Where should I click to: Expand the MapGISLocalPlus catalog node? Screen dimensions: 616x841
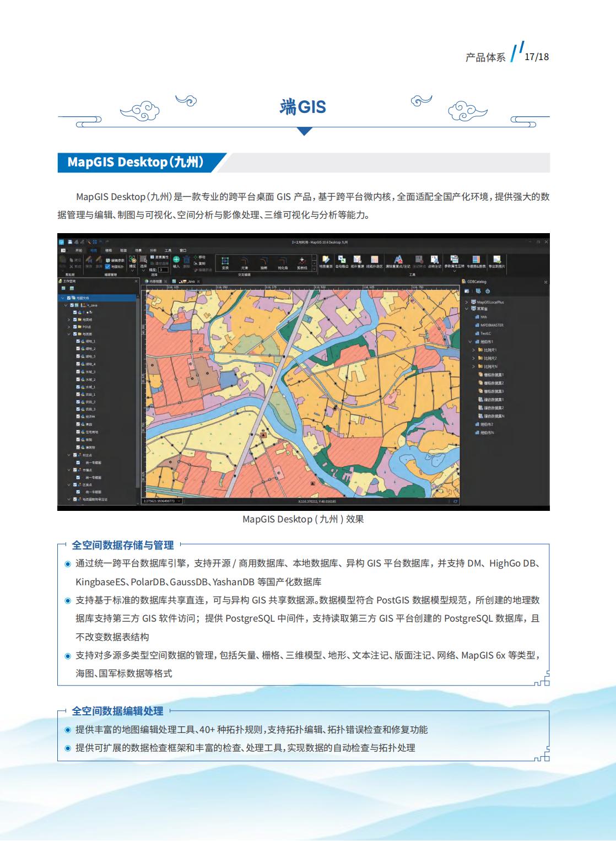point(466,303)
